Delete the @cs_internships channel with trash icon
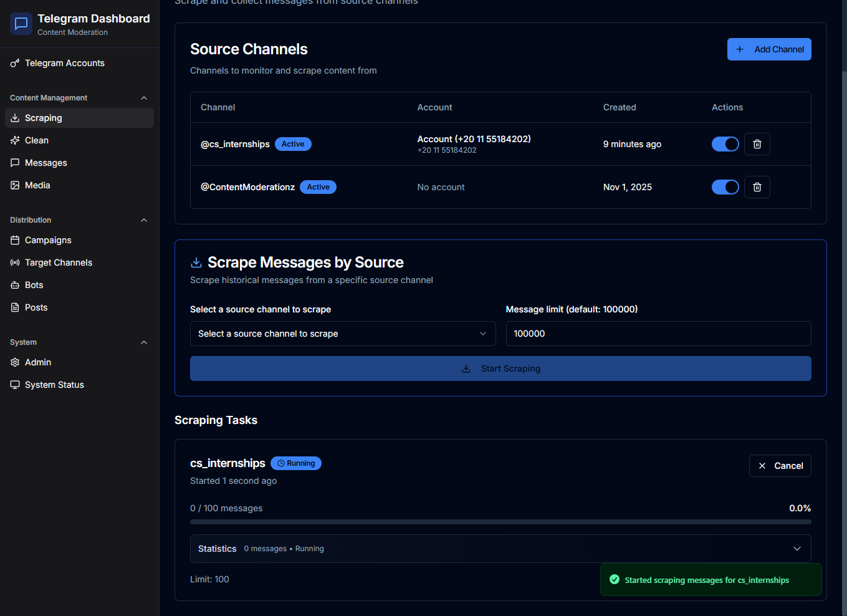 757,144
